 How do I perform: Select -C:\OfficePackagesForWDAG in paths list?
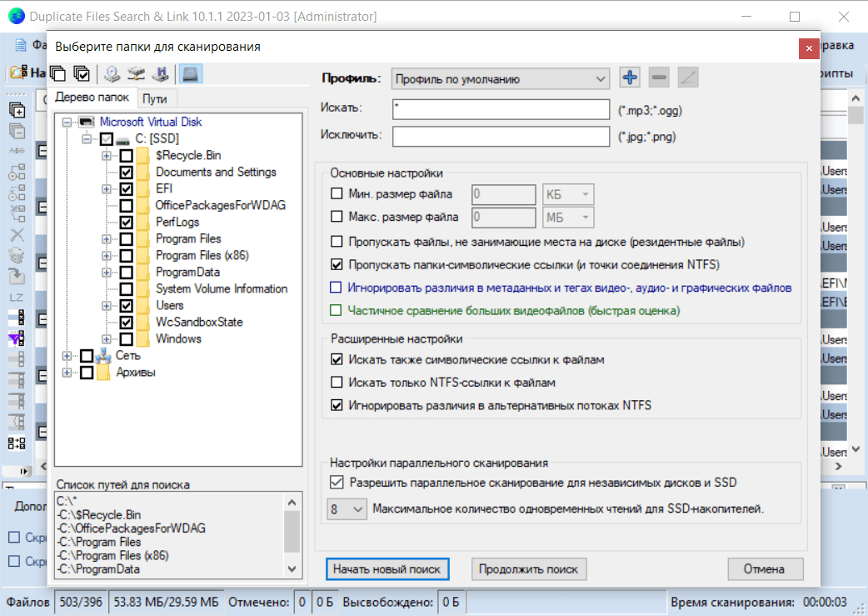click(131, 528)
